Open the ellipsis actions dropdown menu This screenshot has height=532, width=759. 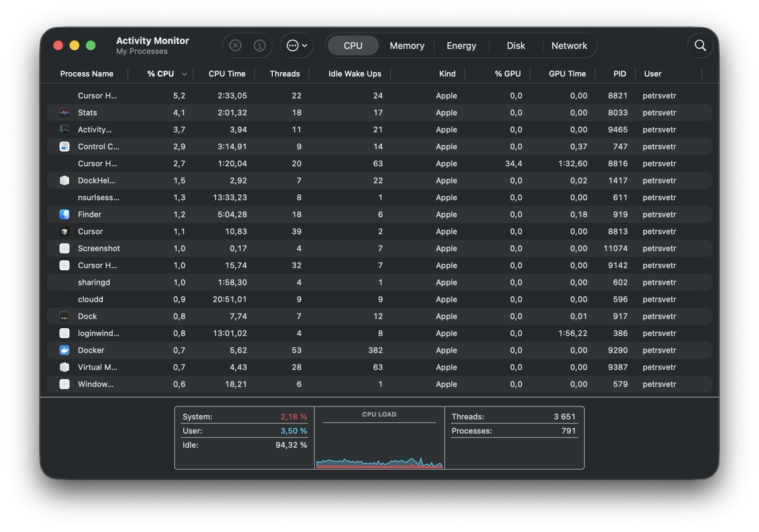[297, 46]
